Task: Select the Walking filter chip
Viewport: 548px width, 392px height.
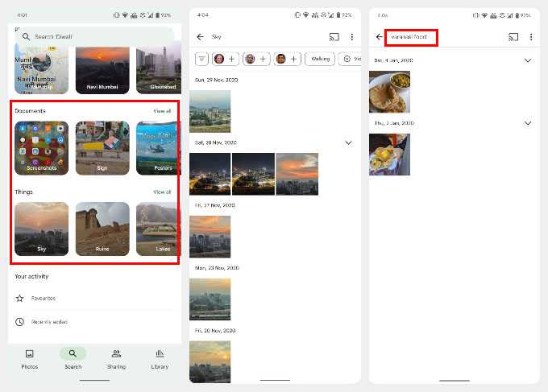Action: (x=320, y=59)
